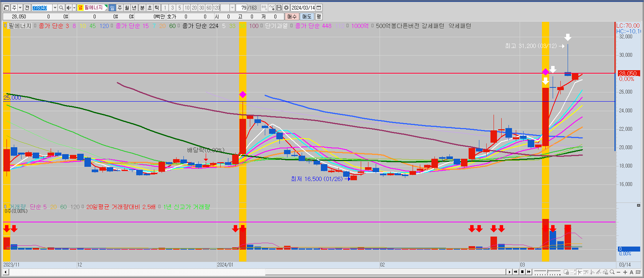
Task: Open the stock code history dropdown
Action: click(55, 8)
